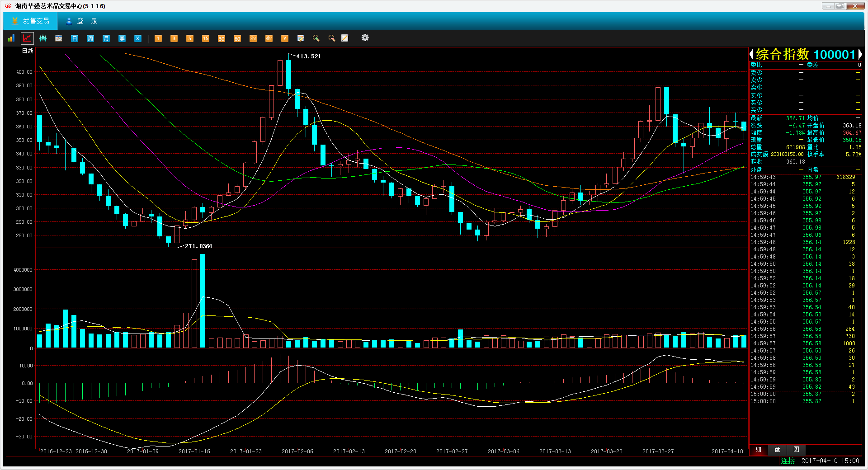
Task: Select monthly period 月 icon
Action: pyautogui.click(x=106, y=38)
